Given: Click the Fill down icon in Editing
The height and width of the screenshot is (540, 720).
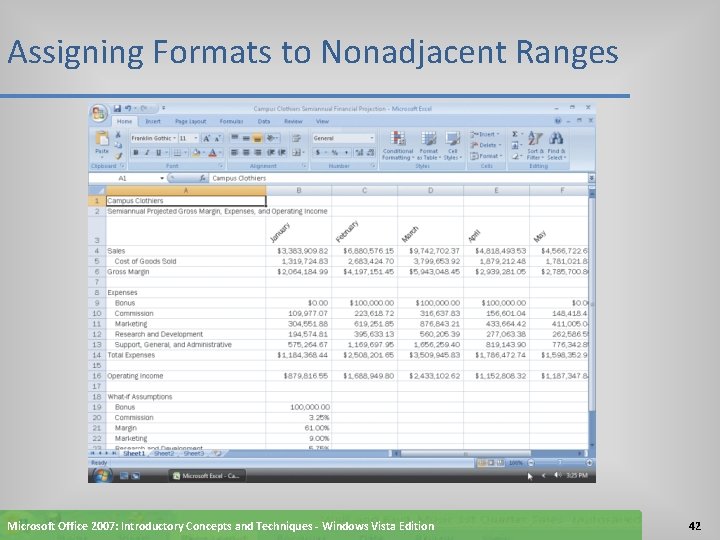Looking at the screenshot, I should click(515, 145).
